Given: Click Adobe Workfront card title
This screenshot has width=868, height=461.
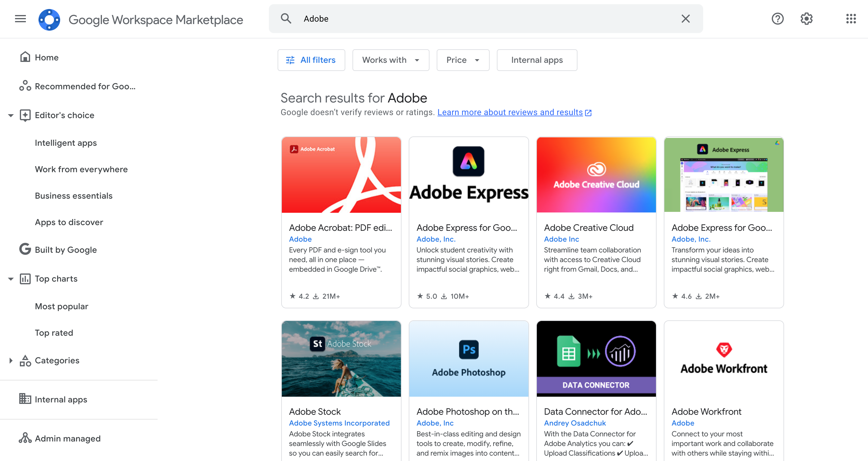Looking at the screenshot, I should tap(706, 411).
